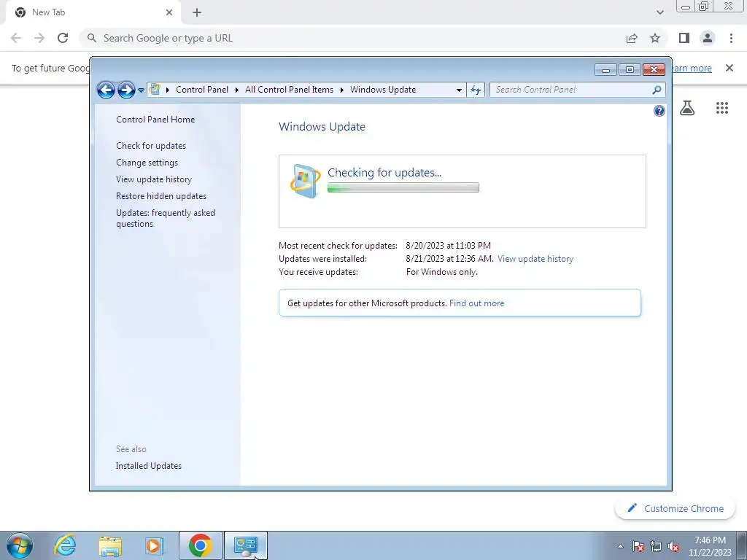This screenshot has width=747, height=560.
Task: Reload the page in Chrome
Action: coord(63,38)
